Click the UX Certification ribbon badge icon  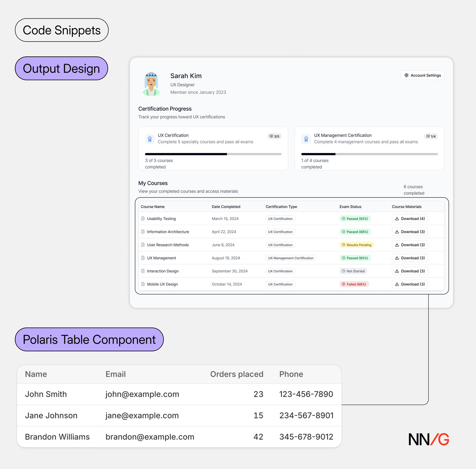point(150,139)
